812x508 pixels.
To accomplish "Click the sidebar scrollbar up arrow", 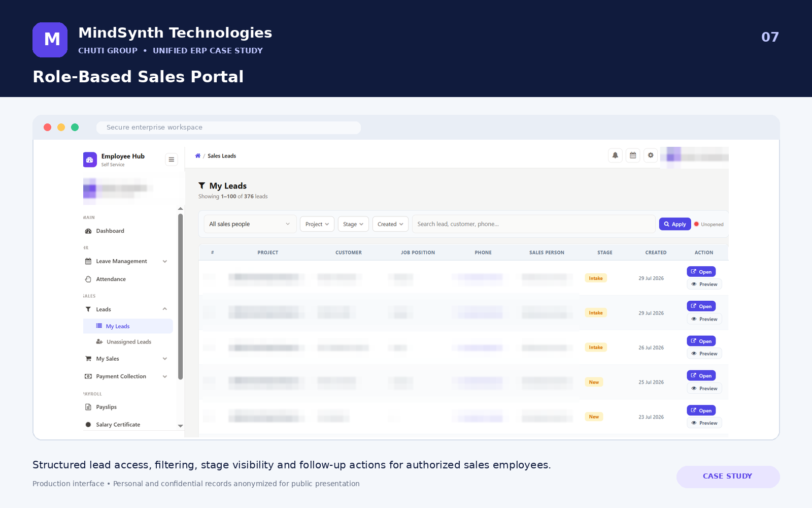I will coord(180,209).
